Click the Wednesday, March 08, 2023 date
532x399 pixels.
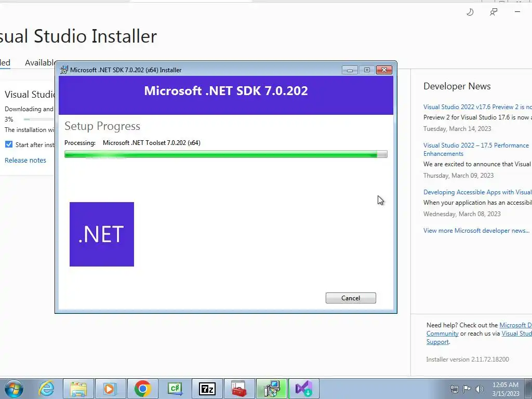coord(462,214)
